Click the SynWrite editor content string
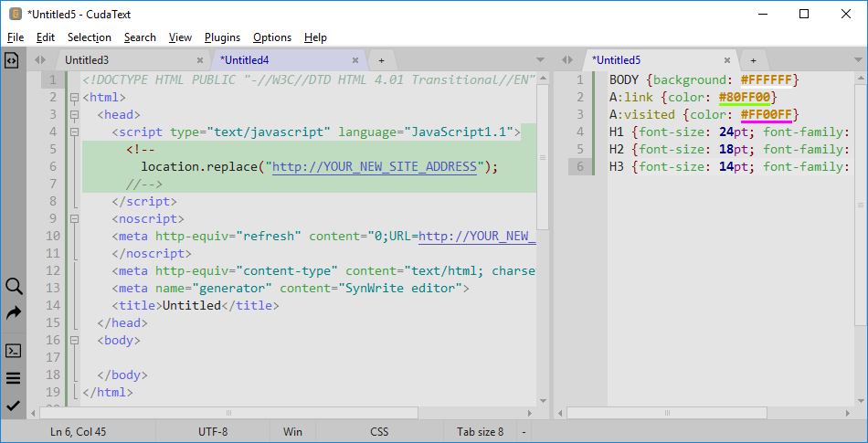The width and height of the screenshot is (868, 443). 404,288
